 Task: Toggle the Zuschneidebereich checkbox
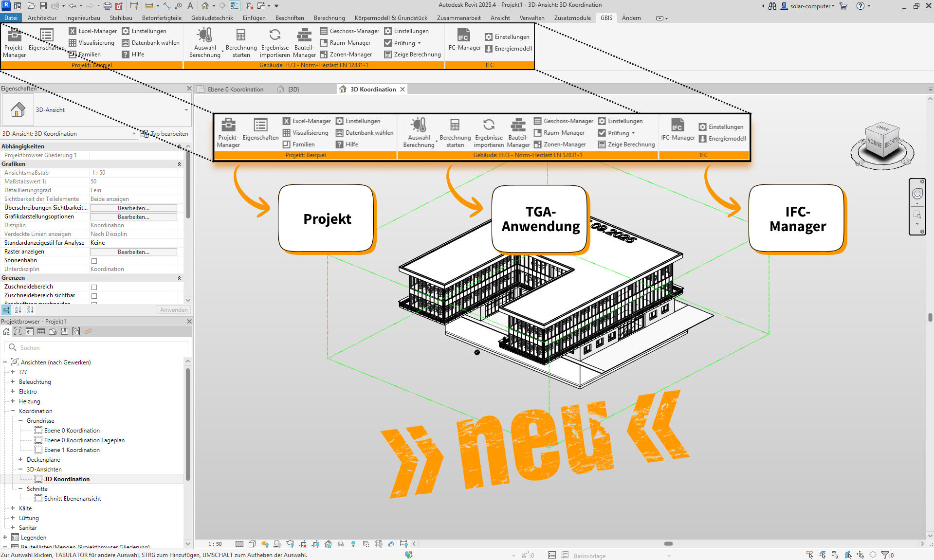click(94, 287)
